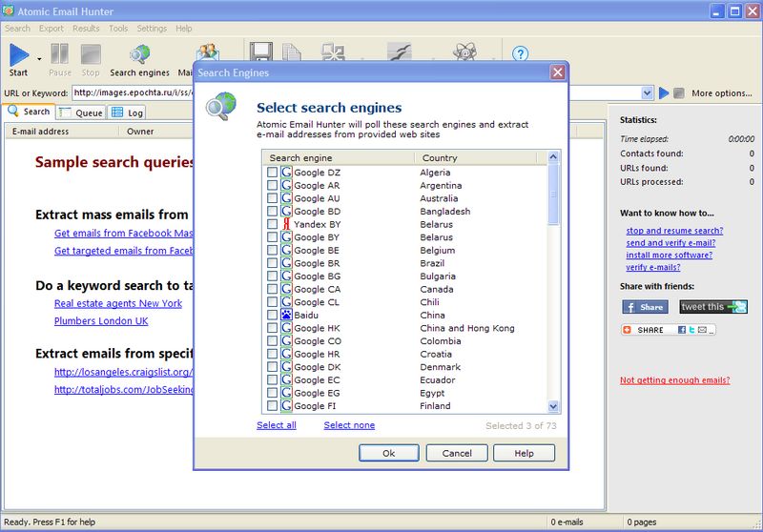Close the Search Engines dialog

[558, 72]
